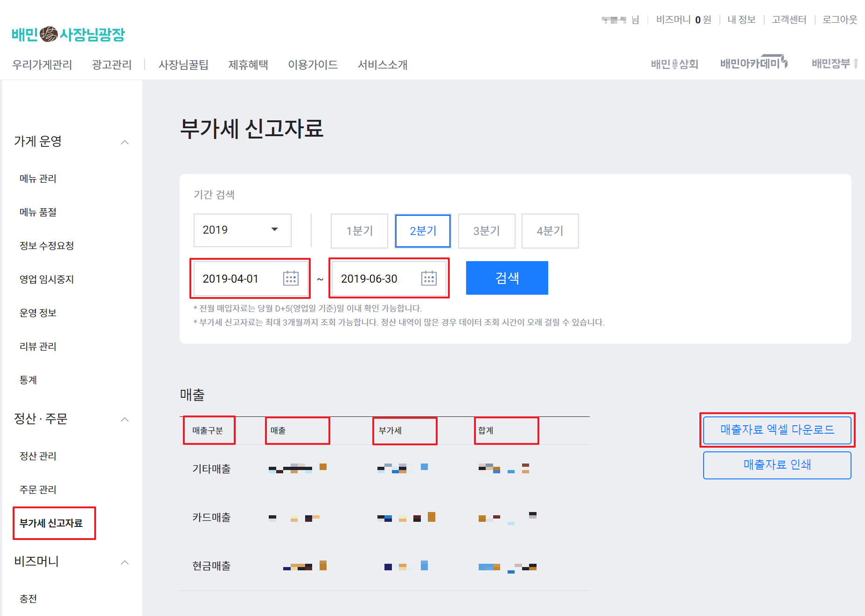Click the 비즈머니 0 원 balance link
865x616 pixels.
[684, 20]
